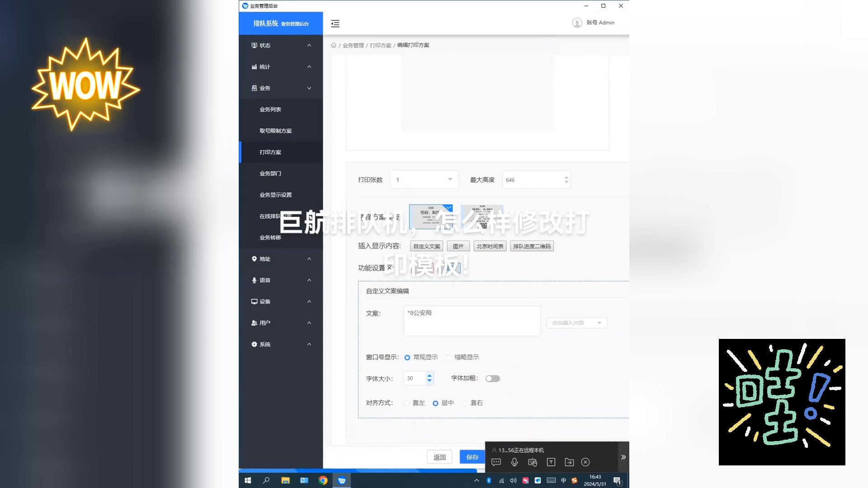The height and width of the screenshot is (488, 868).
Task: Go to the home breadcrumb icon
Action: click(x=334, y=45)
